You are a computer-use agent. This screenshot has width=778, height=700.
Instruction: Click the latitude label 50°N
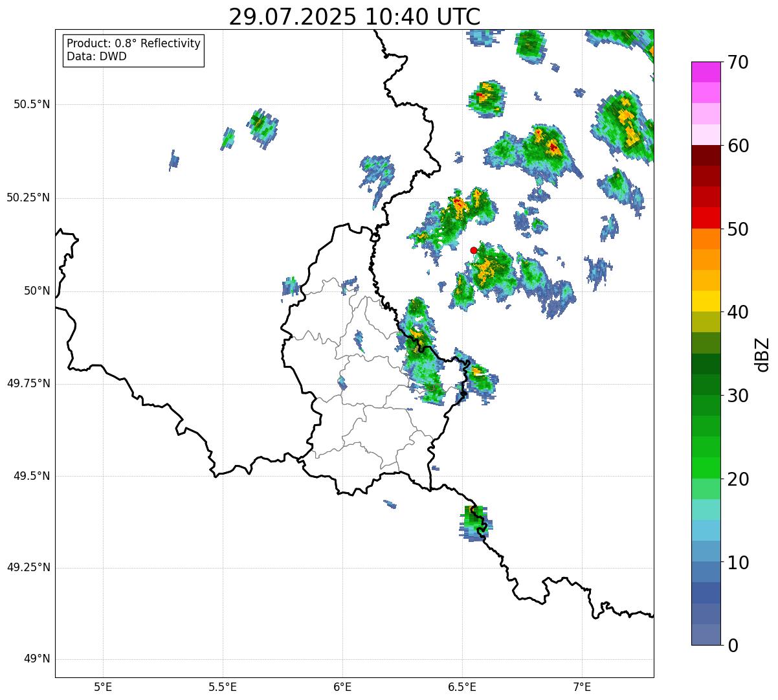click(x=37, y=291)
